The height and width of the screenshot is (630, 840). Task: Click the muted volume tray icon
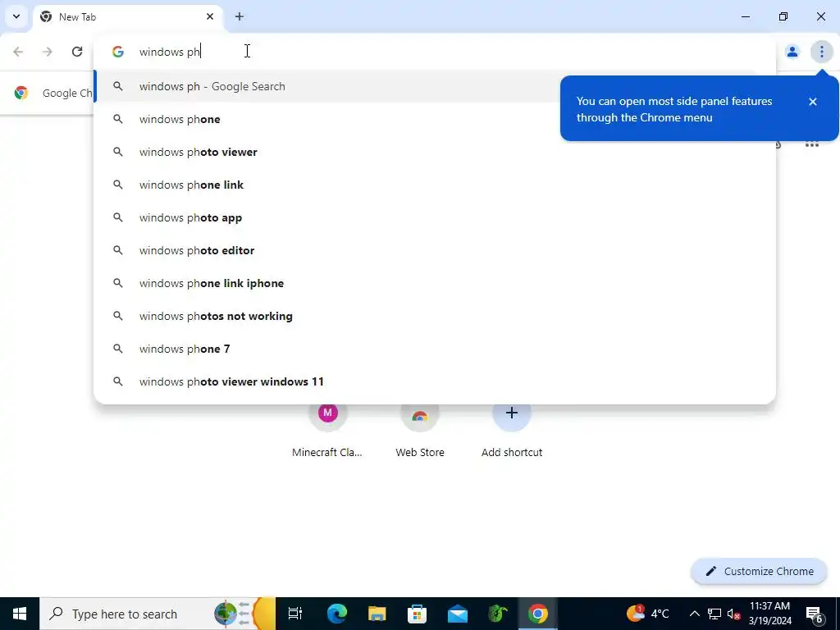click(733, 614)
